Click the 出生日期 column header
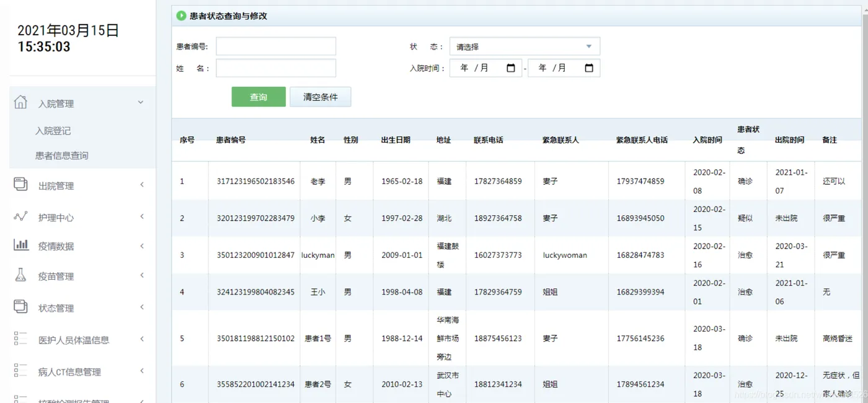 396,140
